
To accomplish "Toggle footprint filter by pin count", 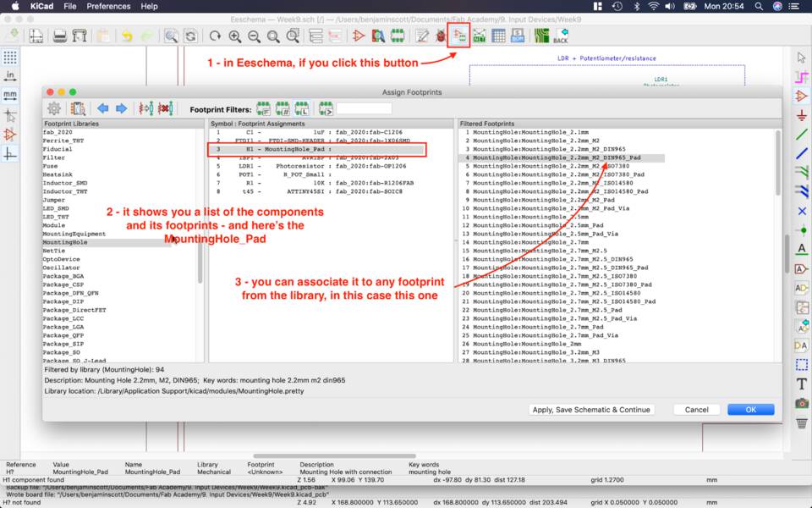I will [283, 109].
